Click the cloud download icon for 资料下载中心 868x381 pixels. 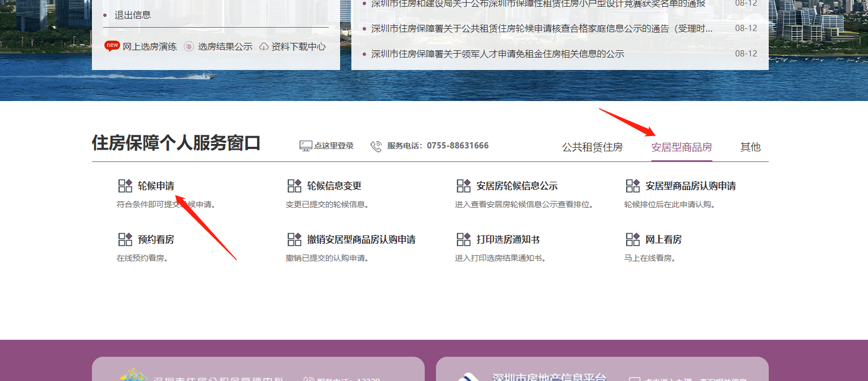coord(264,47)
